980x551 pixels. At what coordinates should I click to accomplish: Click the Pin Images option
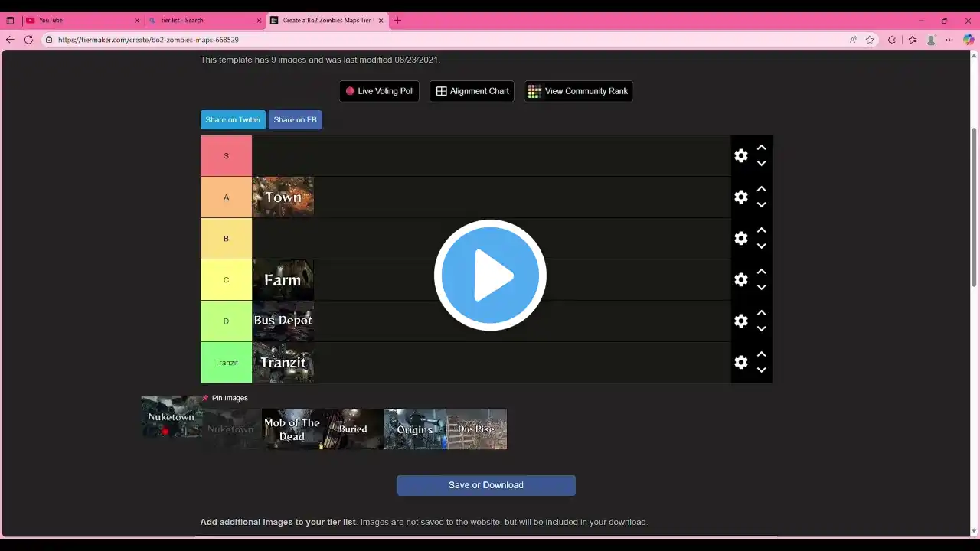tap(225, 398)
